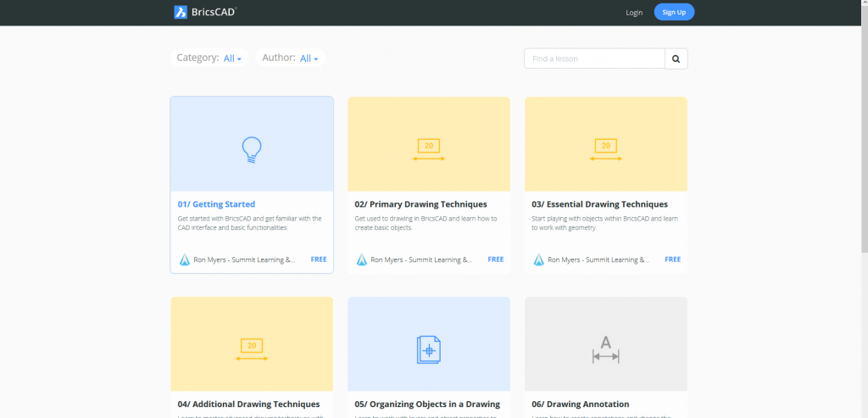The image size is (868, 418).
Task: Focus the Find a lesson search field
Action: (594, 59)
